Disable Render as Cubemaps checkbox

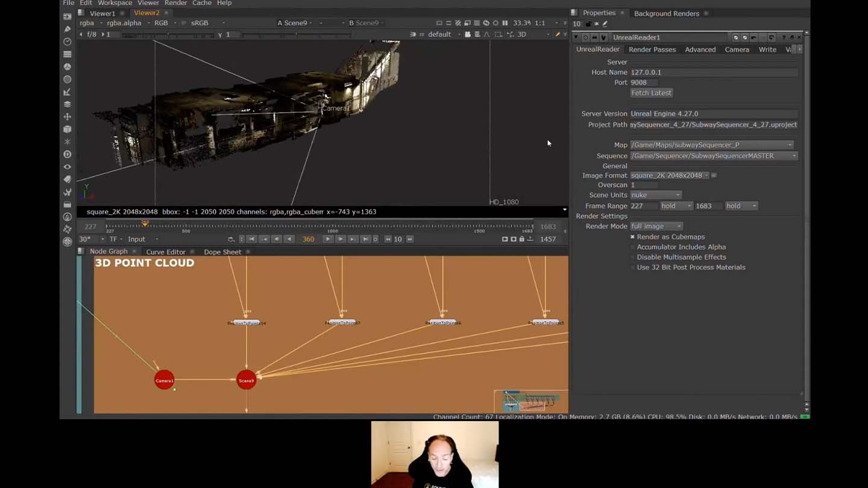[x=632, y=237]
